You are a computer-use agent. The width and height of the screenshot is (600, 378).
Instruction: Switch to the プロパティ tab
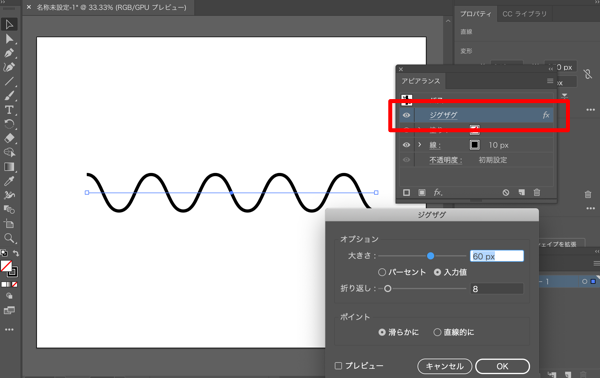pyautogui.click(x=476, y=14)
